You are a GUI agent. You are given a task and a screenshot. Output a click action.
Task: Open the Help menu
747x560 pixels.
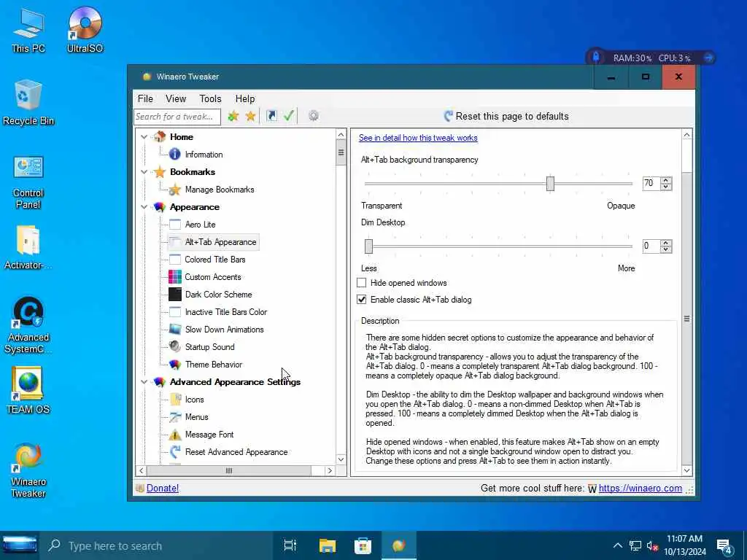[x=245, y=98]
